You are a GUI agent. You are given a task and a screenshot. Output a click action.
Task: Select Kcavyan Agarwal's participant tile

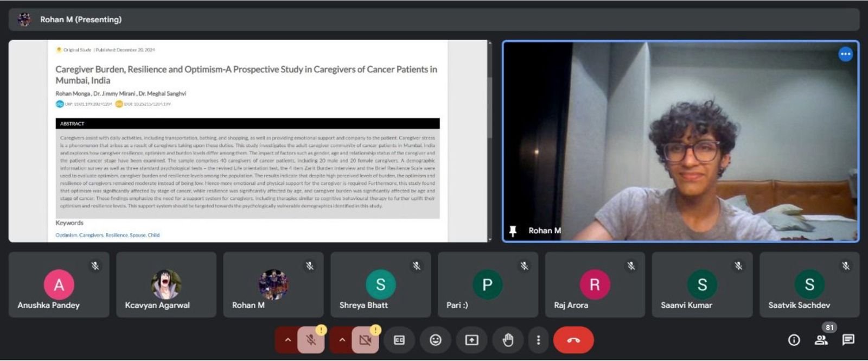166,285
